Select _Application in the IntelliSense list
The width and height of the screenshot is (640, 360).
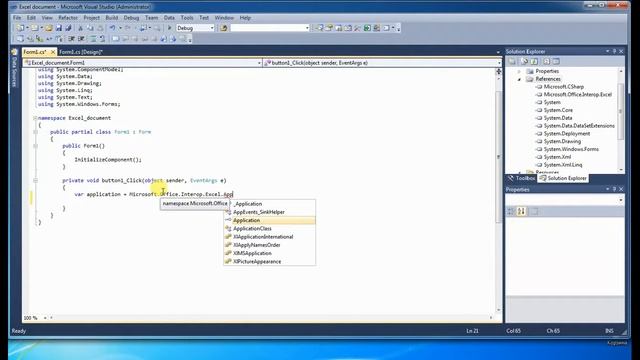point(269,204)
